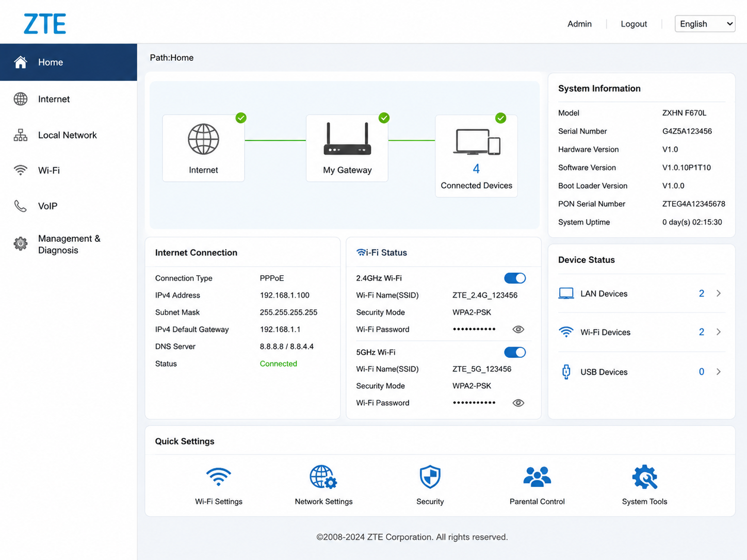Viewport: 747px width, 560px height.
Task: Click the Wi-Fi Settings label in Quick Settings
Action: (219, 501)
